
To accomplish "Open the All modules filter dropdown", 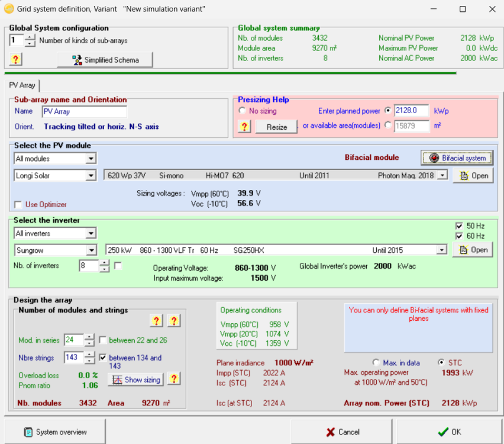I will (91, 159).
